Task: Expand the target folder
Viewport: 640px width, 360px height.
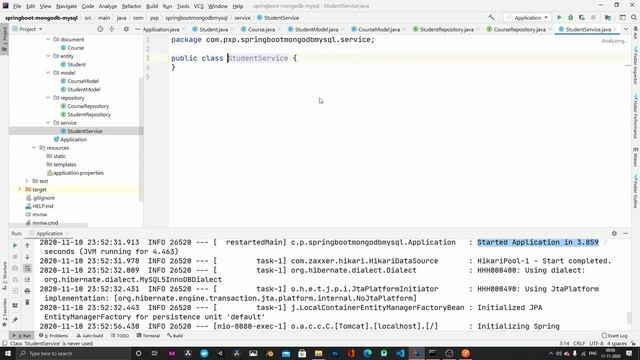Action: click(x=20, y=189)
